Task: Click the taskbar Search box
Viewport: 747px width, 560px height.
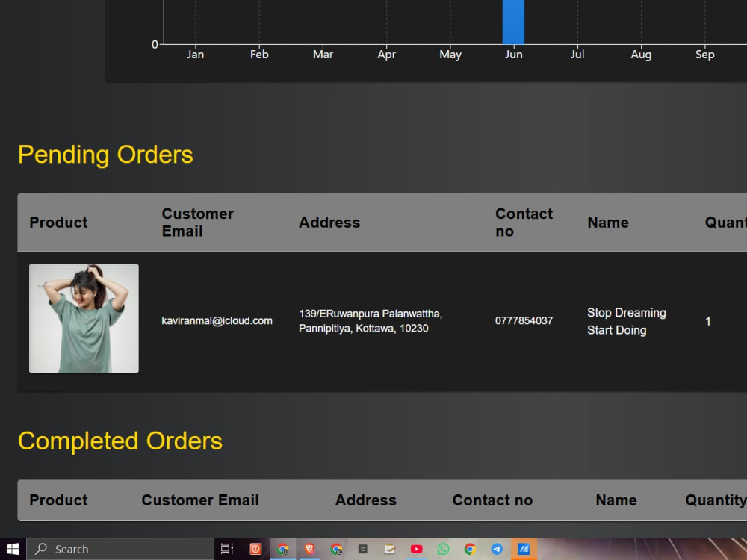Action: click(120, 549)
